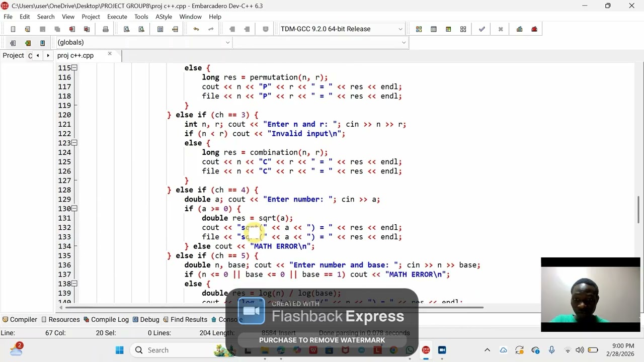This screenshot has width=644, height=362.
Task: Click the New file toolbar icon
Action: (x=13, y=29)
